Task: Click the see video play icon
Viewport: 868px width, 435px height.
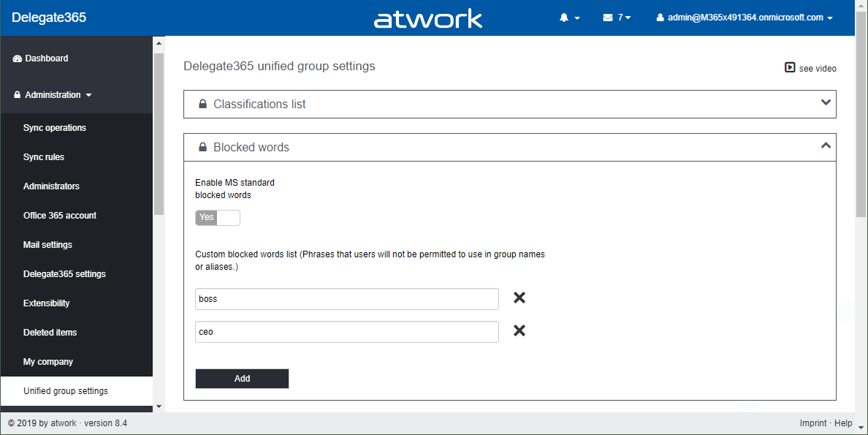Action: (x=790, y=68)
